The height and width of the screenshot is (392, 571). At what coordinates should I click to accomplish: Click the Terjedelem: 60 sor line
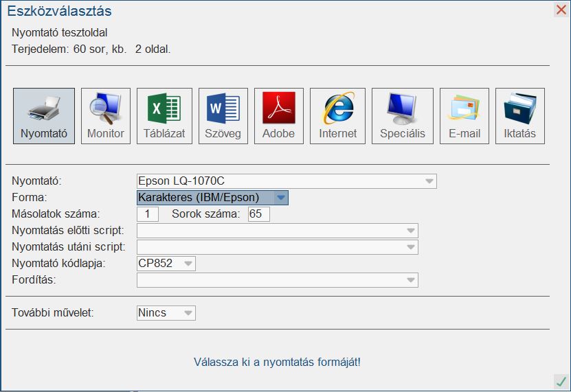click(x=91, y=49)
